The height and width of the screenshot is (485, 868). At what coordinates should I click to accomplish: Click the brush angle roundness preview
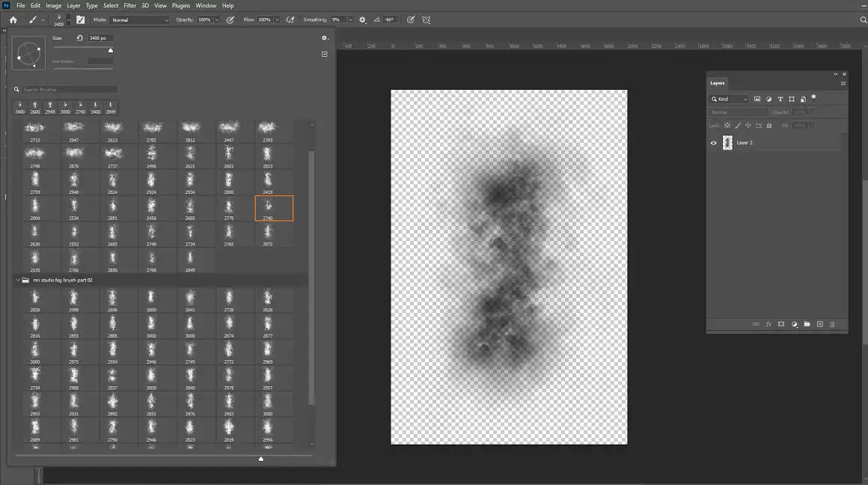pos(28,54)
